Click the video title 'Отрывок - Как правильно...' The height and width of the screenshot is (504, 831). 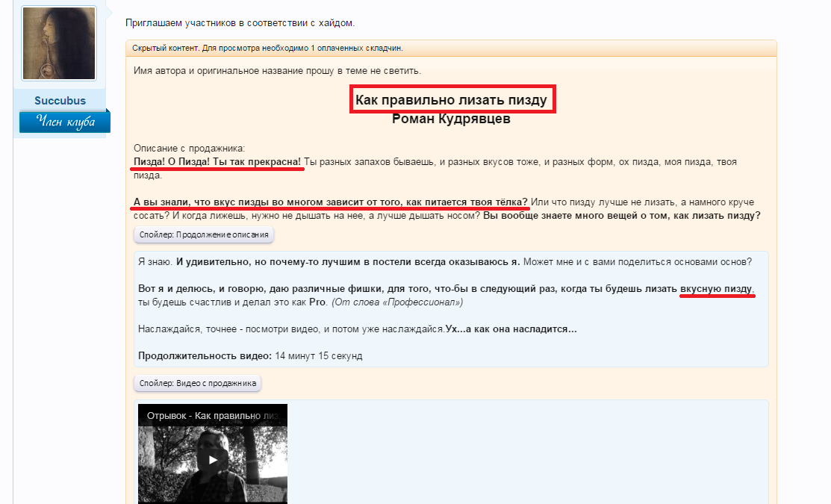(213, 415)
